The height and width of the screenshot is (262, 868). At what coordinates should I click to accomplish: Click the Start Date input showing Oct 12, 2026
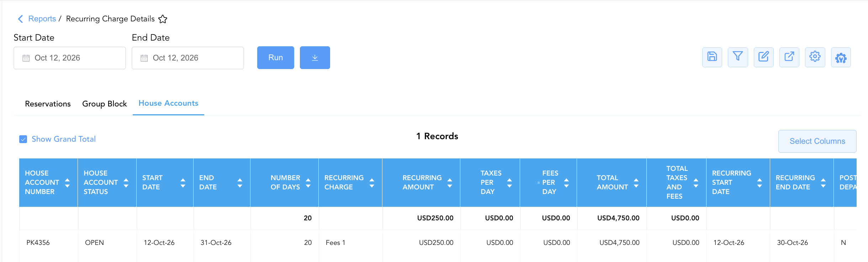coord(70,58)
